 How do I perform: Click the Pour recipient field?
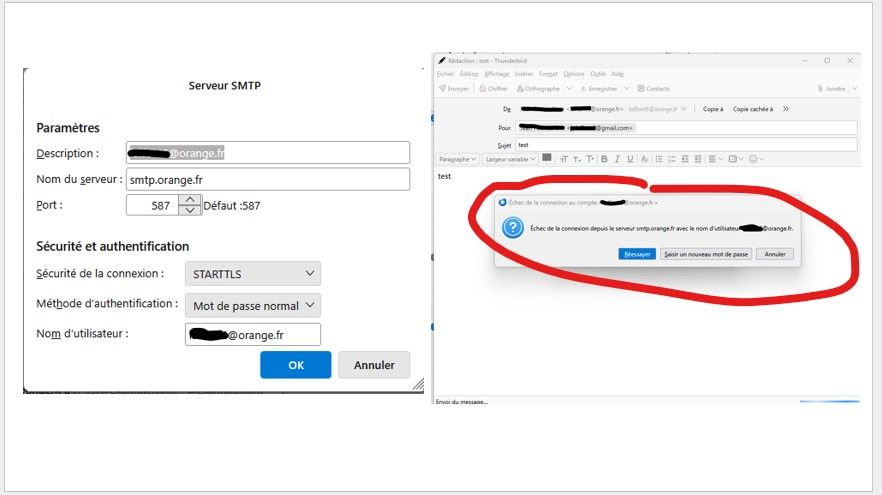[x=686, y=128]
